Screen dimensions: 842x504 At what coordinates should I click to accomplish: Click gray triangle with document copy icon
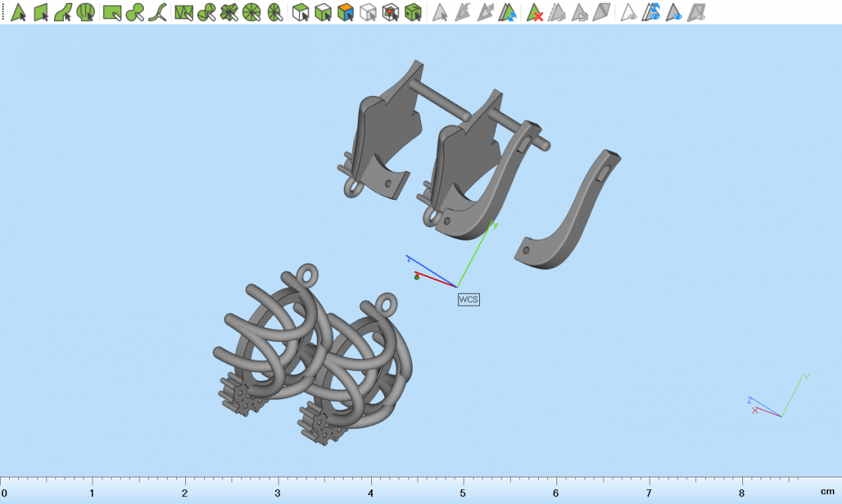pyautogui.click(x=580, y=12)
